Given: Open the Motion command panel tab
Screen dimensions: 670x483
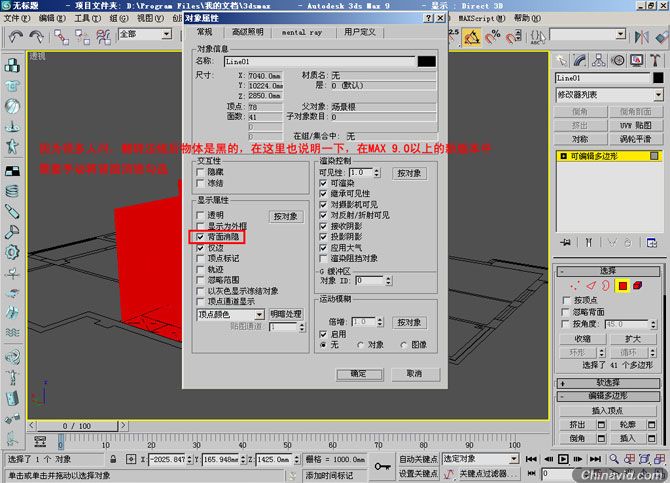Looking at the screenshot, I should 617,61.
